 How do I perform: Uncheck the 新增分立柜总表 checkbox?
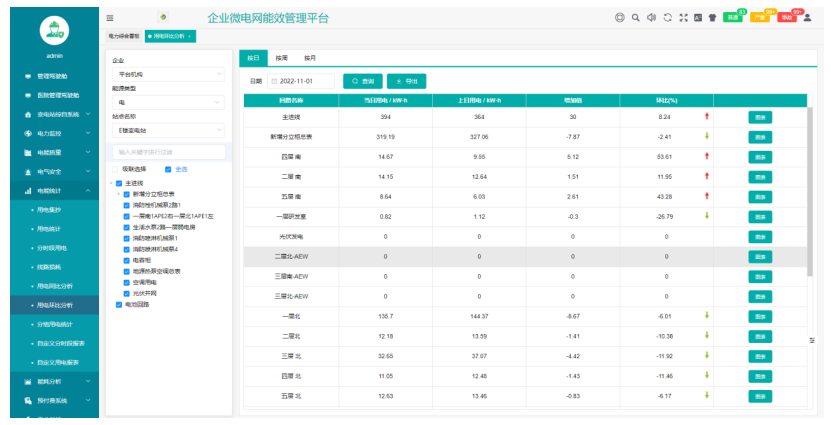click(x=127, y=194)
